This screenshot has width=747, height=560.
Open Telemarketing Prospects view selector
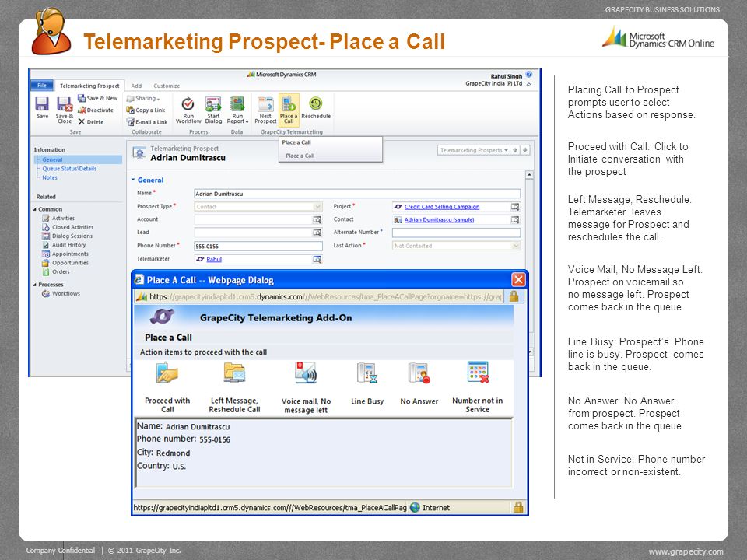coord(474,150)
